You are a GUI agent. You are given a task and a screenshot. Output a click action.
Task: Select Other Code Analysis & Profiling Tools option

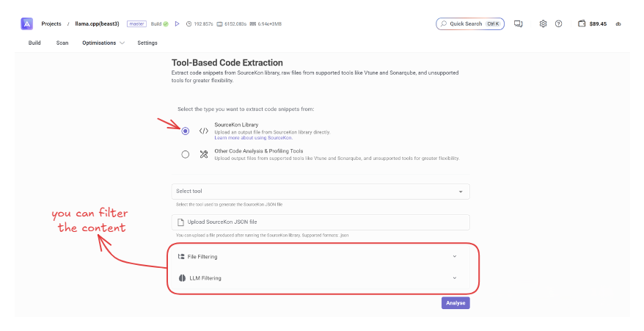pyautogui.click(x=185, y=154)
